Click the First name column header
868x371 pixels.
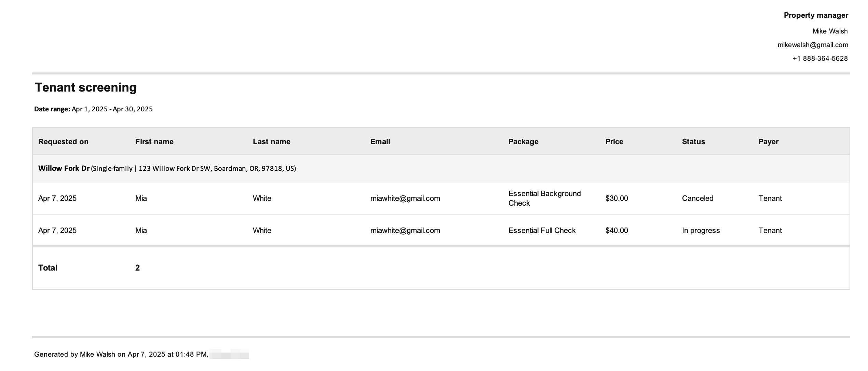coord(154,141)
